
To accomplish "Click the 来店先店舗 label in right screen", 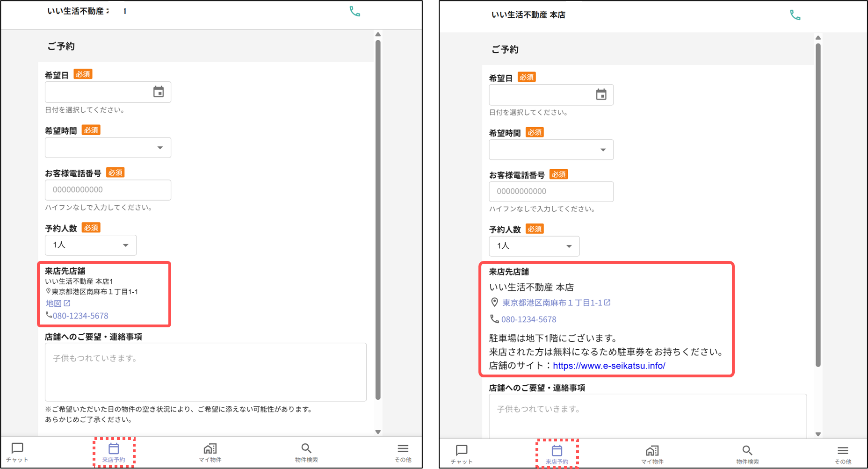I will pyautogui.click(x=509, y=272).
